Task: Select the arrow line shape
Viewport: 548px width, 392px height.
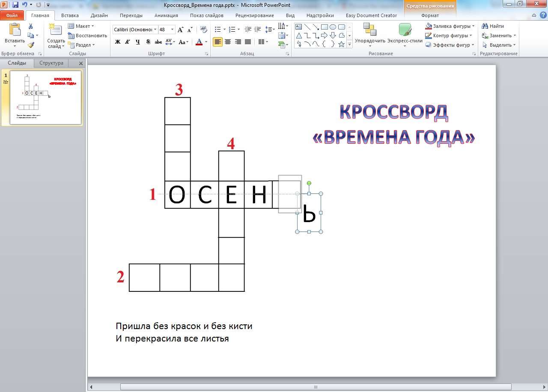Action: coord(316,27)
